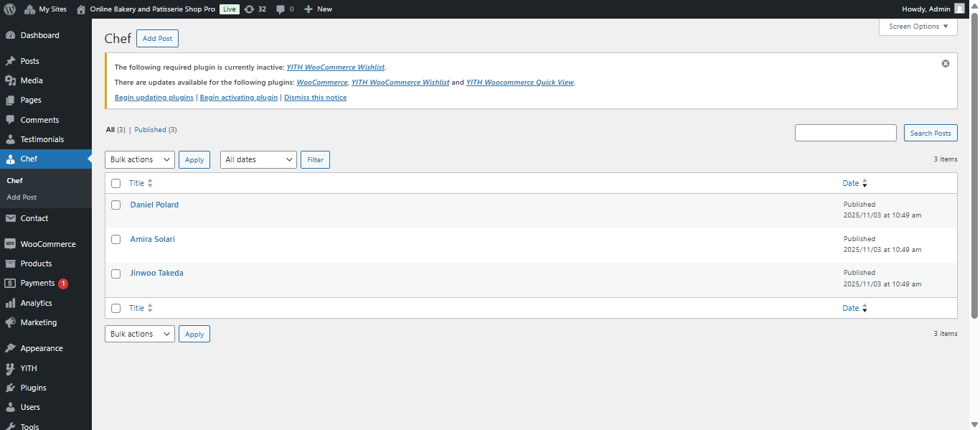Click the WordPress logo icon in the admin bar
Image resolution: width=980 pixels, height=430 pixels.
tap(9, 9)
